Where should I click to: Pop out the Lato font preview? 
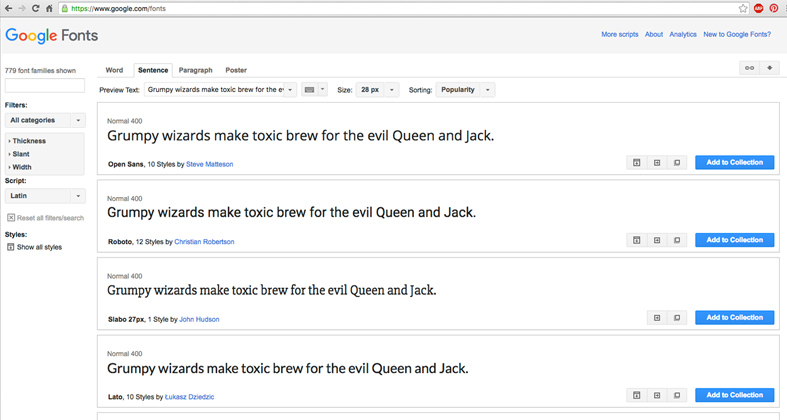point(677,395)
